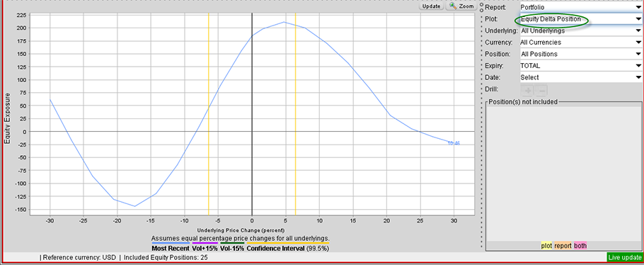The image size is (644, 265).
Task: Open the Date dropdown showing Select
Action: tap(580, 77)
